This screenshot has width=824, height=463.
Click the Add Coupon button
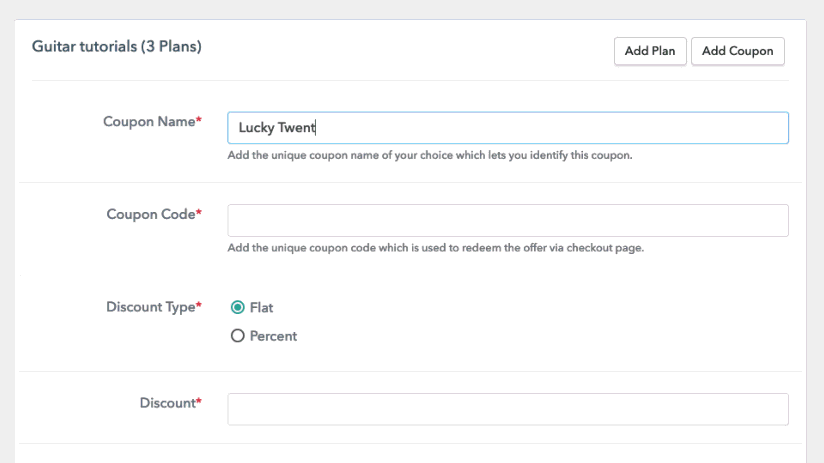pyautogui.click(x=738, y=51)
